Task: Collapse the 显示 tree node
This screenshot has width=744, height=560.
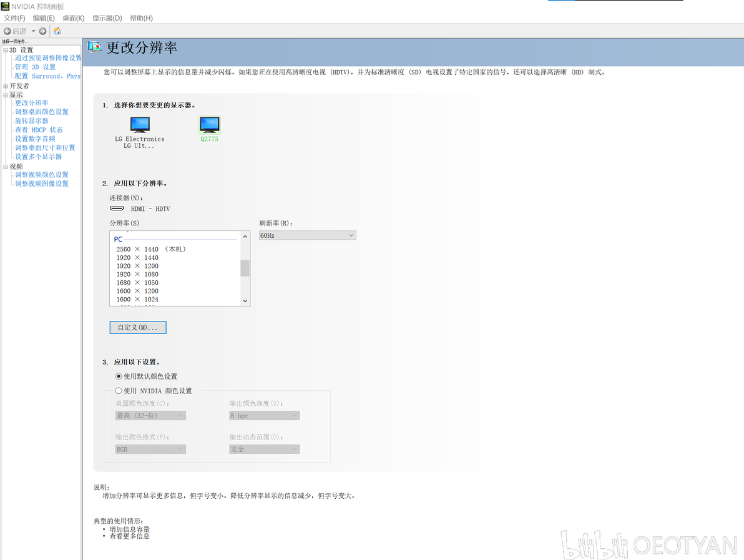Action: [x=6, y=95]
